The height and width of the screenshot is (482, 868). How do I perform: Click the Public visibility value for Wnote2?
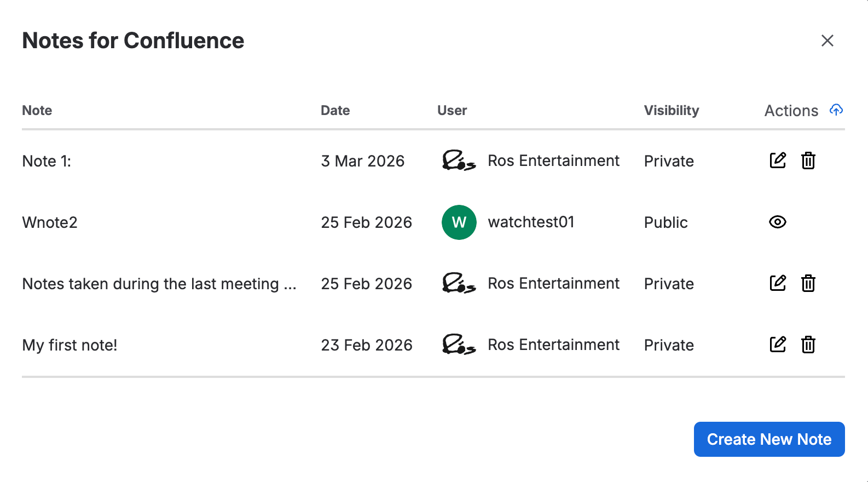click(666, 222)
